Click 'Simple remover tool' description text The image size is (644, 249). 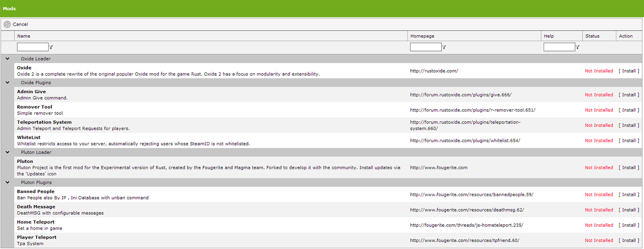(x=40, y=113)
